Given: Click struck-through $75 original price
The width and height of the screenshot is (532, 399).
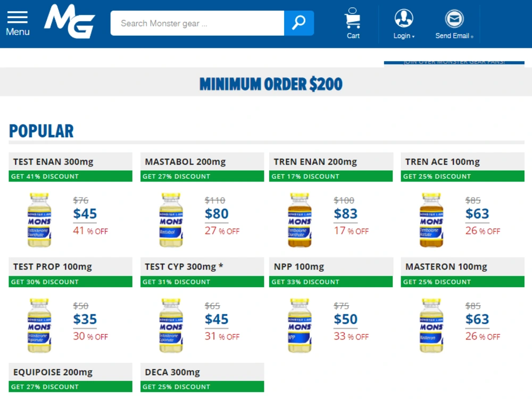Looking at the screenshot, I should (342, 306).
